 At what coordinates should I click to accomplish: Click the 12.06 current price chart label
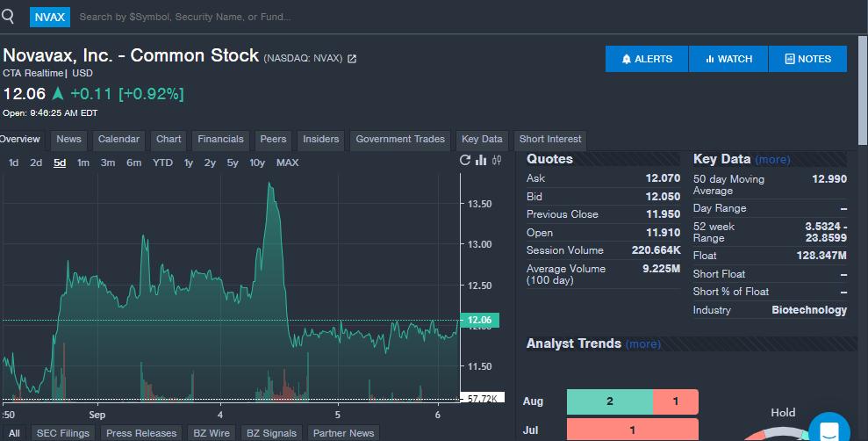coord(479,321)
